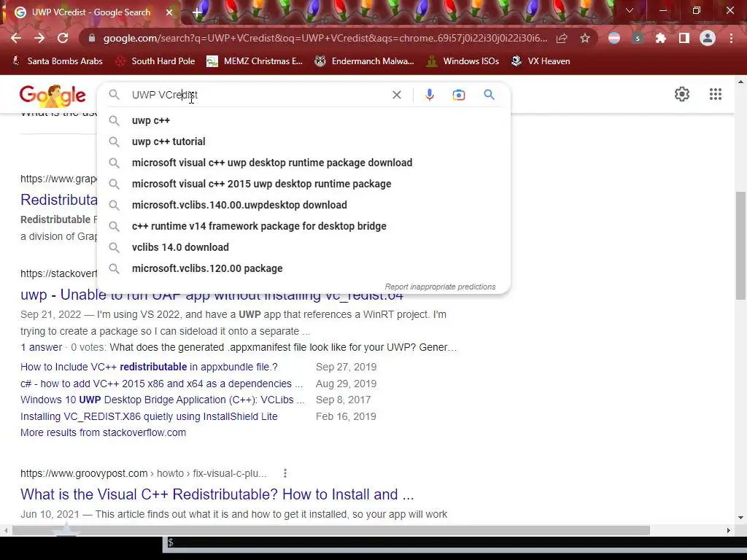Select 'uwp c++ tutorial' suggestion
The image size is (747, 560).
coord(303,141)
